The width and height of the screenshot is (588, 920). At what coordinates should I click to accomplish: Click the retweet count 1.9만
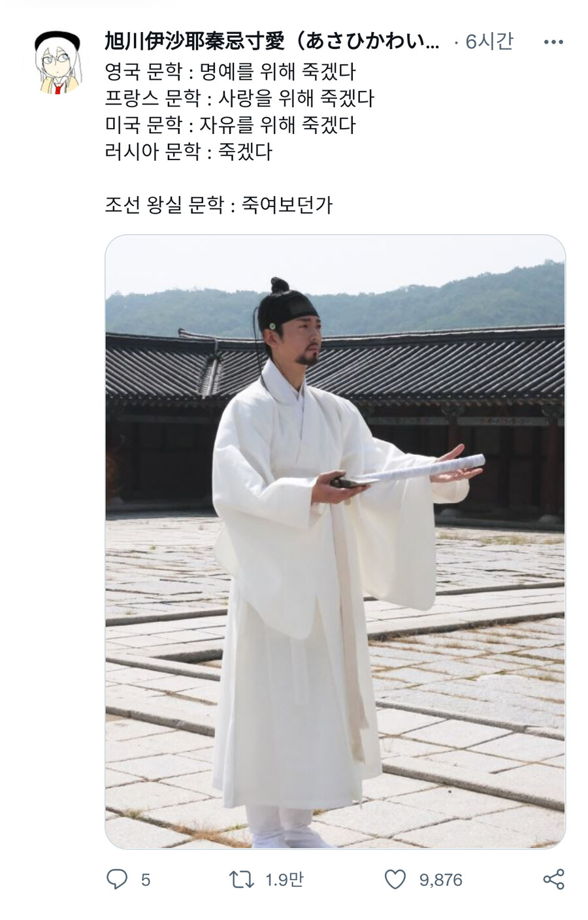coord(284,880)
